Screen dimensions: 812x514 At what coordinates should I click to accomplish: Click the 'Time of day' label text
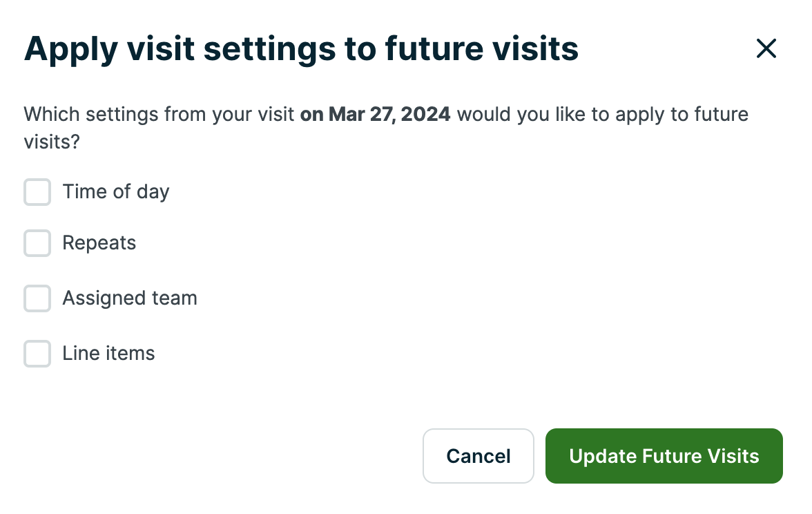click(x=115, y=192)
